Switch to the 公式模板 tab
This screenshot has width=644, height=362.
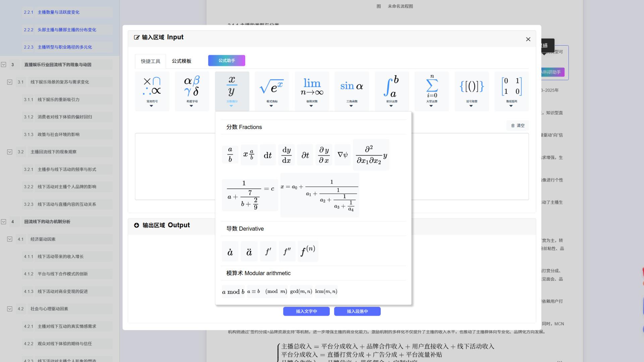(181, 61)
